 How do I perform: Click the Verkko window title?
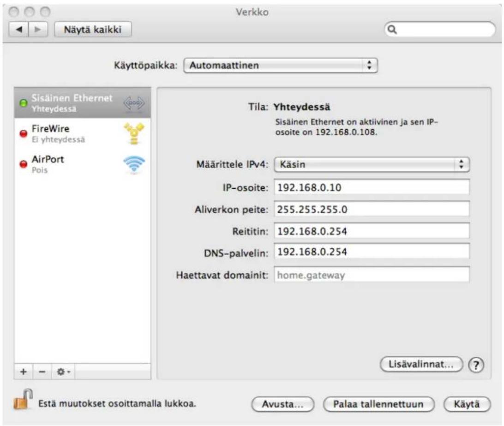252,12
